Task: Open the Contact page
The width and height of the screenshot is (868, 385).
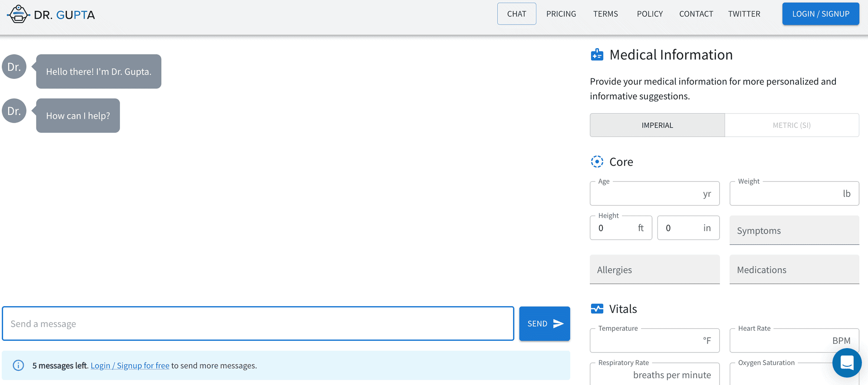Action: pyautogui.click(x=696, y=14)
